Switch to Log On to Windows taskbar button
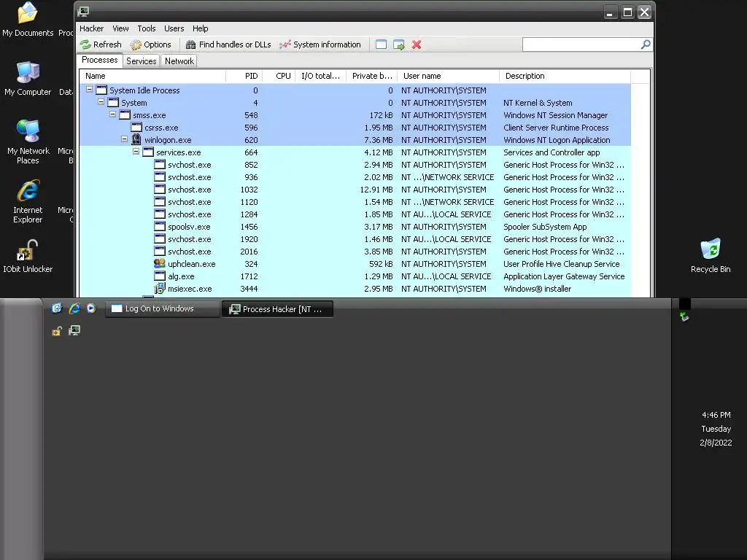Image resolution: width=747 pixels, height=560 pixels. point(162,308)
